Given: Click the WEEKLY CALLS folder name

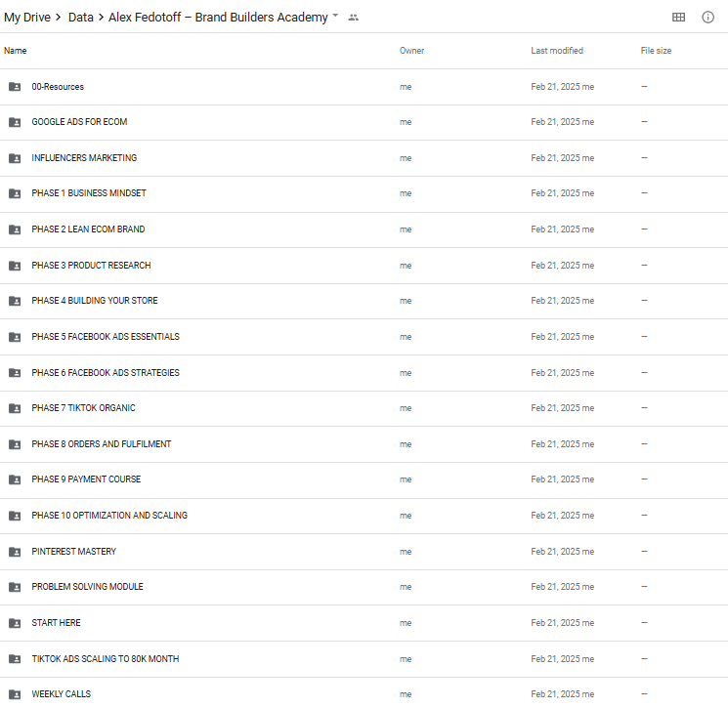Looking at the screenshot, I should [x=62, y=694].
